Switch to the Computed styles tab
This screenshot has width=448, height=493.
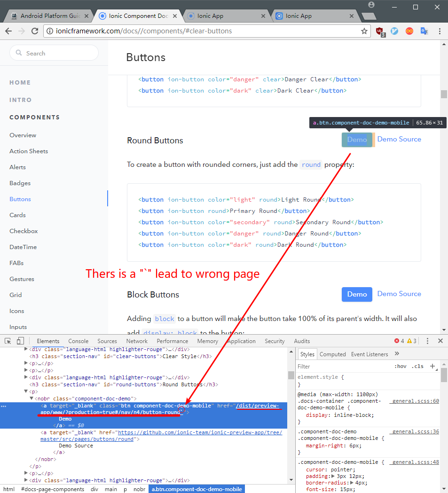coord(332,354)
